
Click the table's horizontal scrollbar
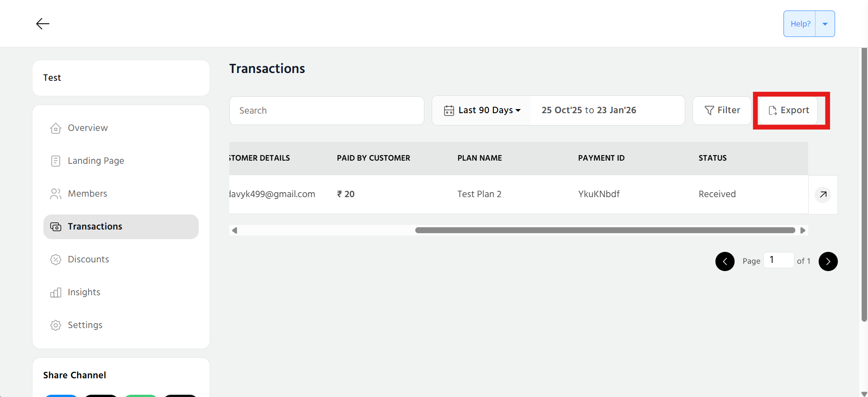click(x=605, y=230)
